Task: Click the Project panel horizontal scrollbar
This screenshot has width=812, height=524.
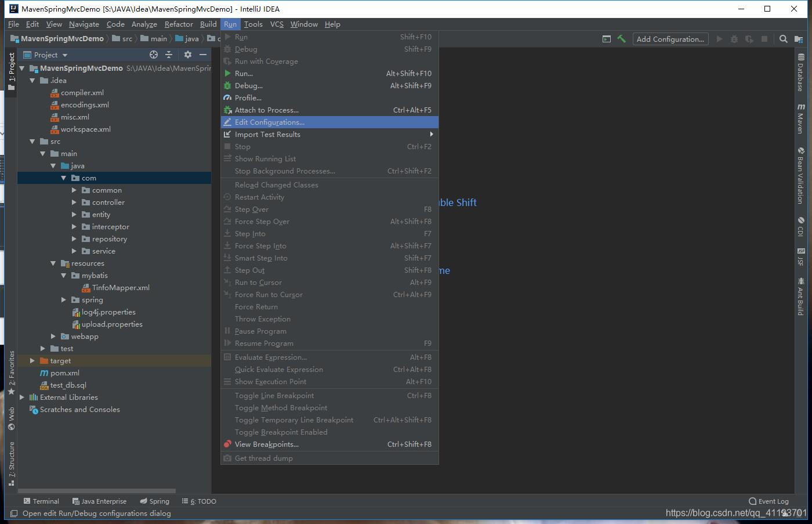Action: tap(96, 491)
